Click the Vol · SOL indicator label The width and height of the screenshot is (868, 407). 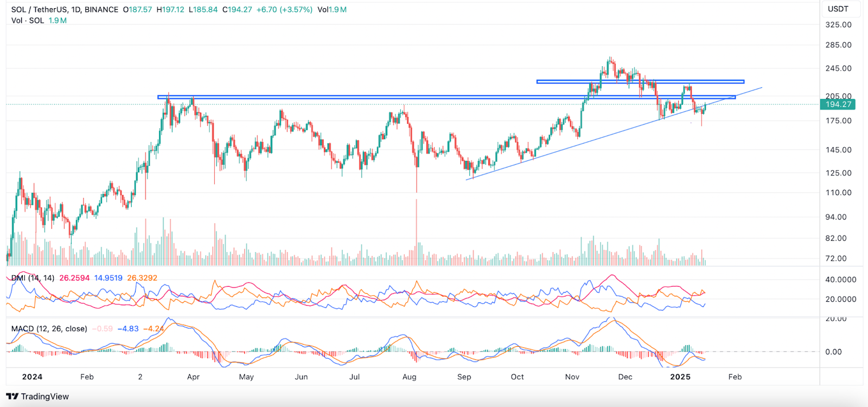tap(28, 21)
